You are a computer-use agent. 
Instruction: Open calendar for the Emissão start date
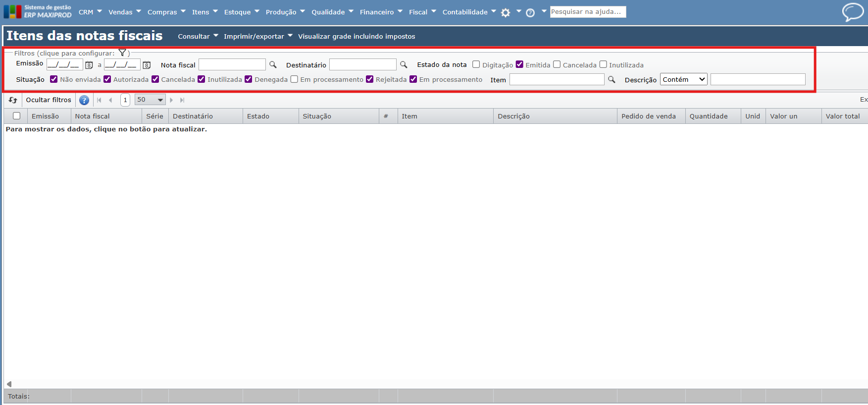click(89, 65)
